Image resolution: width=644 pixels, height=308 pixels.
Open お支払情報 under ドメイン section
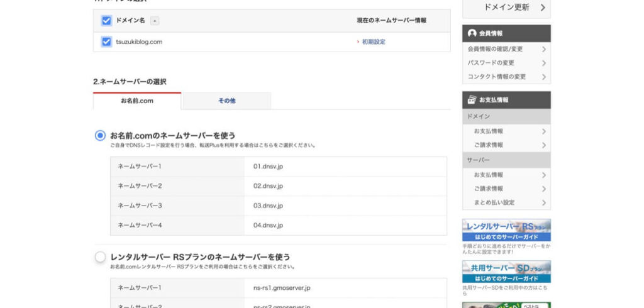point(488,131)
